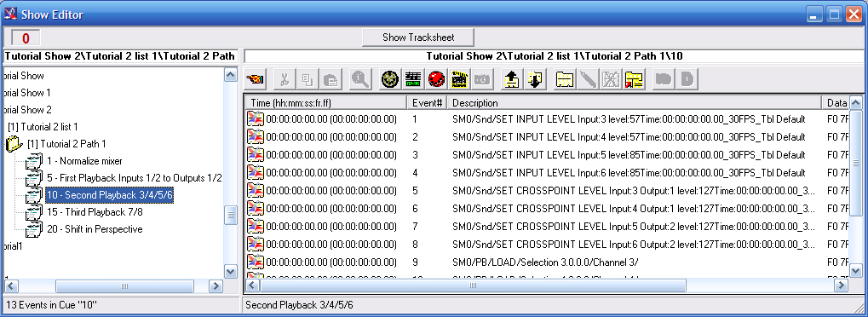
Task: Select cue '1 - Normalize mixer'
Action: point(84,161)
